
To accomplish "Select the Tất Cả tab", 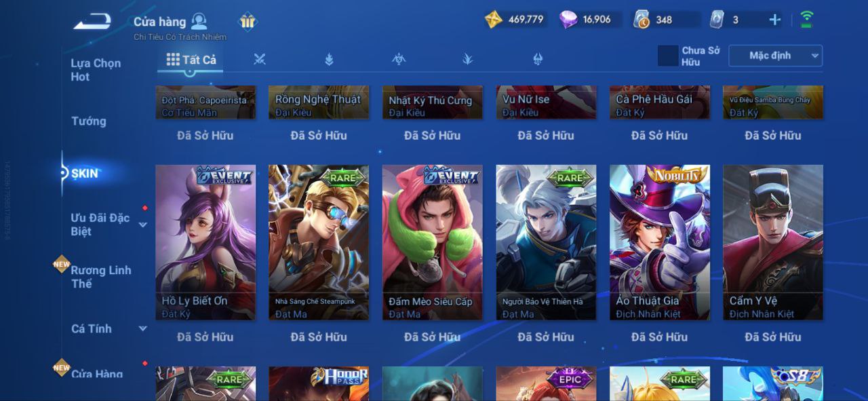I will 191,60.
